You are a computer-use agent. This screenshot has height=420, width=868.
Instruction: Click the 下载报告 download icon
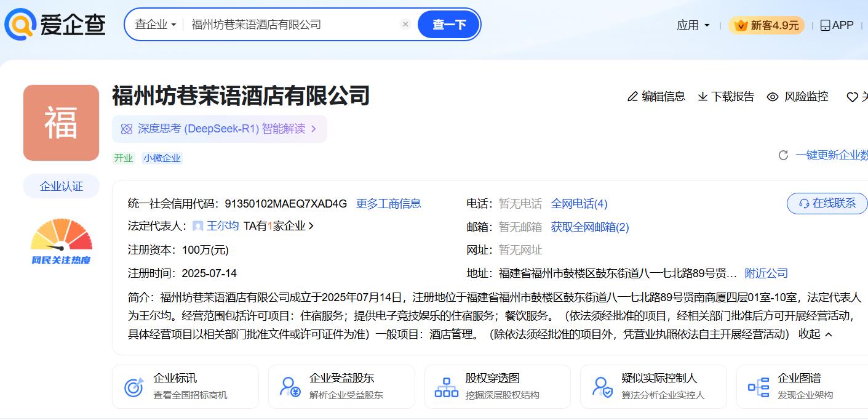pyautogui.click(x=703, y=97)
